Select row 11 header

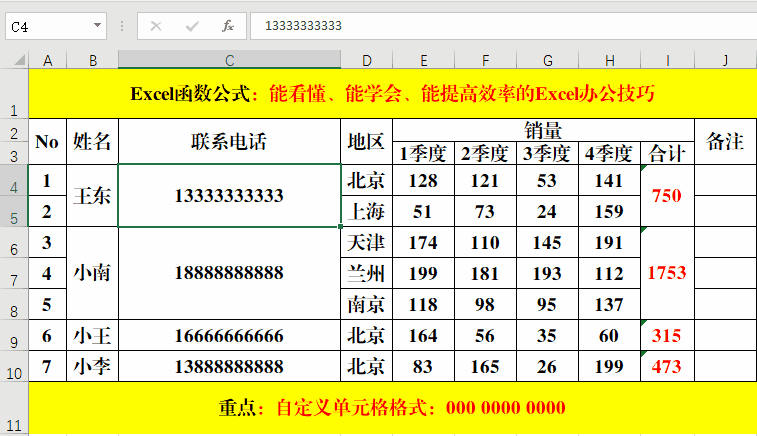[14, 408]
